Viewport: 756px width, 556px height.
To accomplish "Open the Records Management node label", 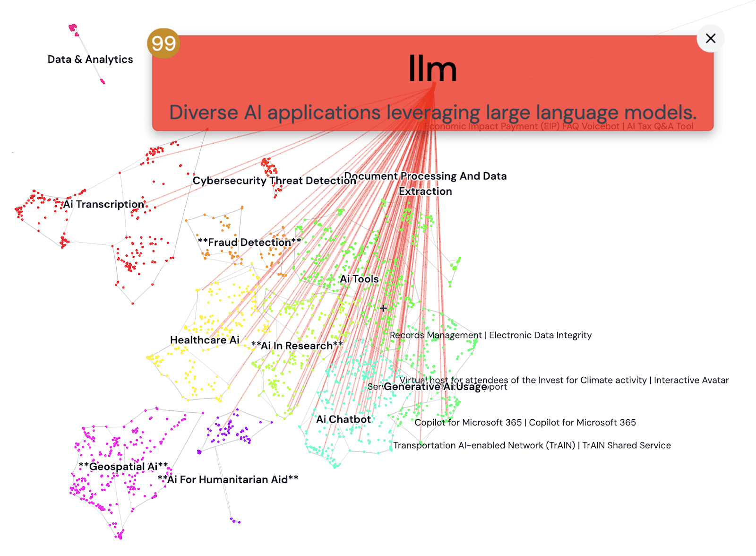I will (x=490, y=335).
